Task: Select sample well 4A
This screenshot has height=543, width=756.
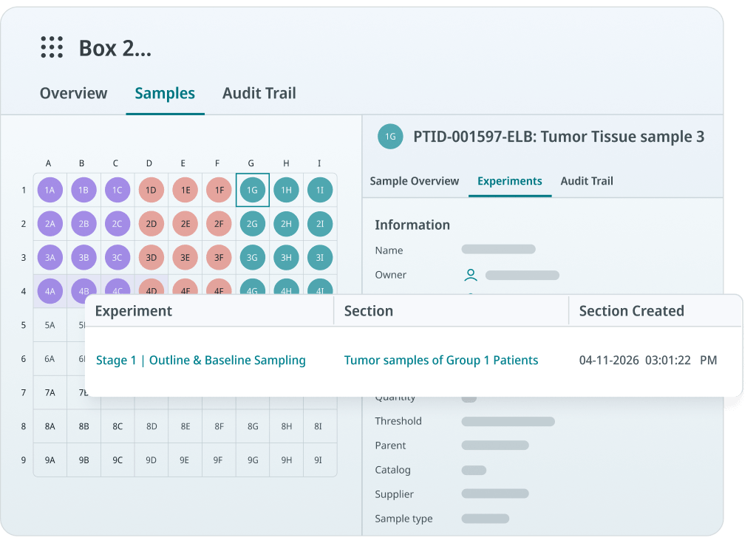Action: tap(50, 291)
